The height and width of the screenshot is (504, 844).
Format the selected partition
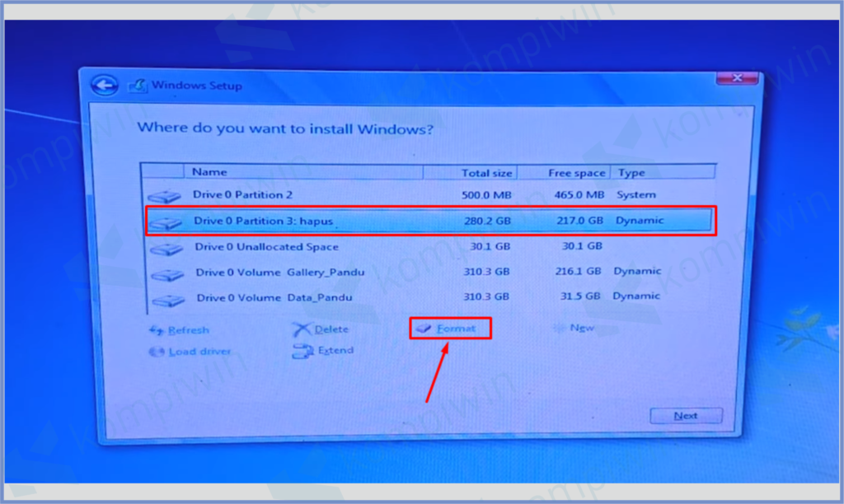point(451,329)
